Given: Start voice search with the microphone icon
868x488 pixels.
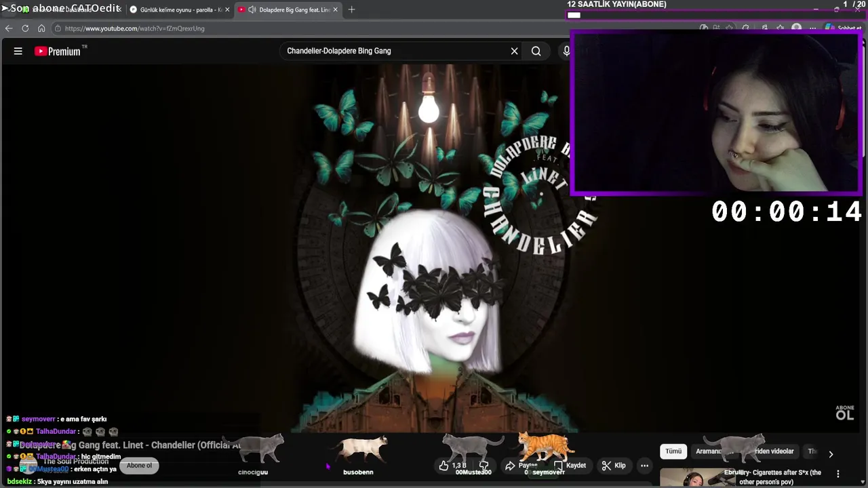Looking at the screenshot, I should (566, 51).
